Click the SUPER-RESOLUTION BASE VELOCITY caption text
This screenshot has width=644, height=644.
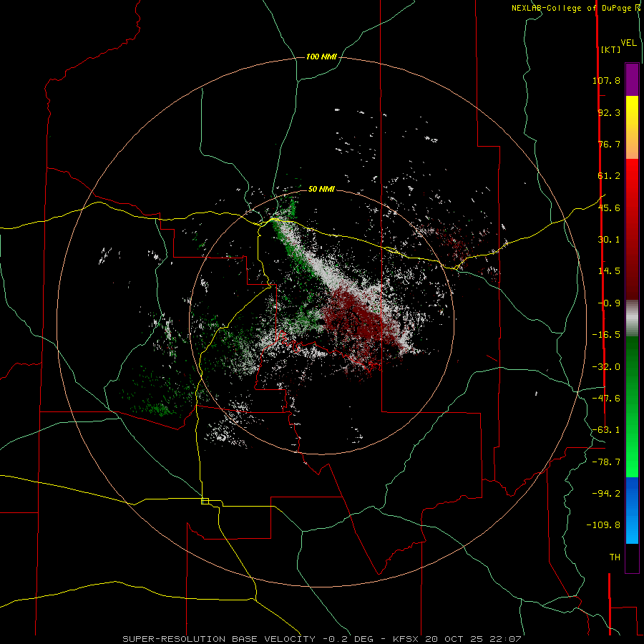219,639
